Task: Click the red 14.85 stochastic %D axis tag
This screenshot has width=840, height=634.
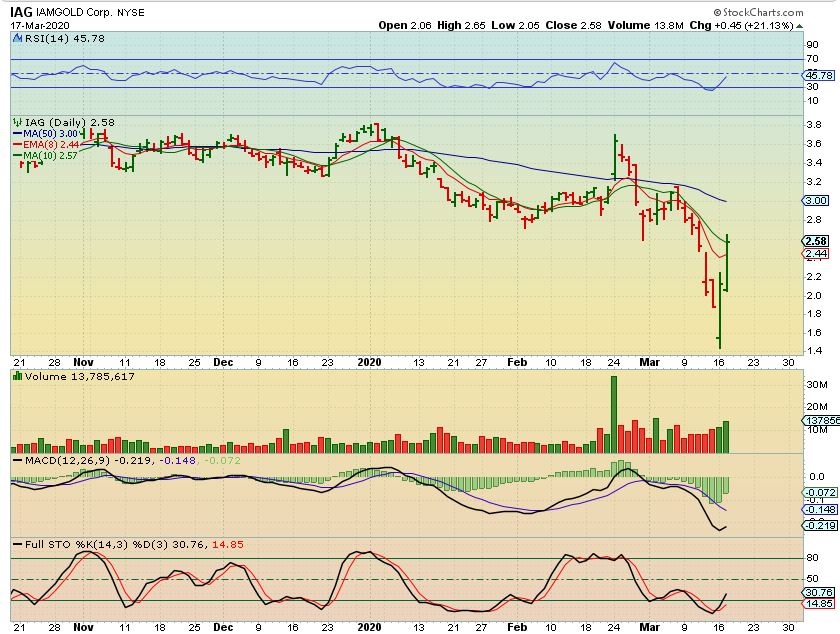Action: [819, 604]
